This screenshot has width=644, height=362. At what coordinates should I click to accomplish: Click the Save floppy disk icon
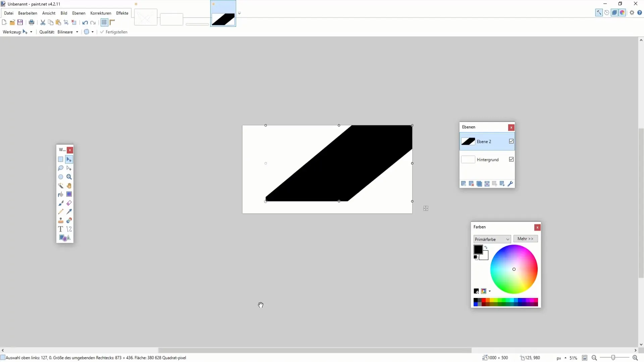20,22
